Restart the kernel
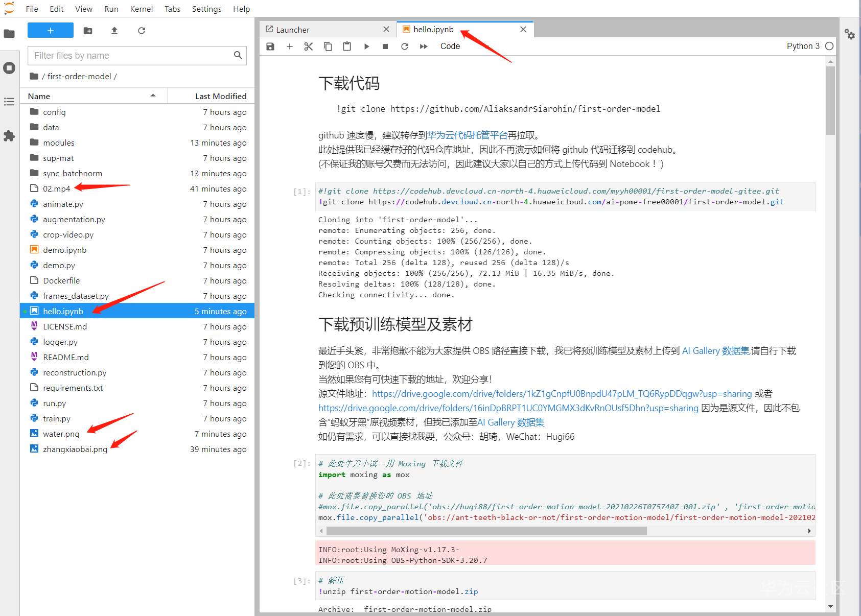 [405, 46]
